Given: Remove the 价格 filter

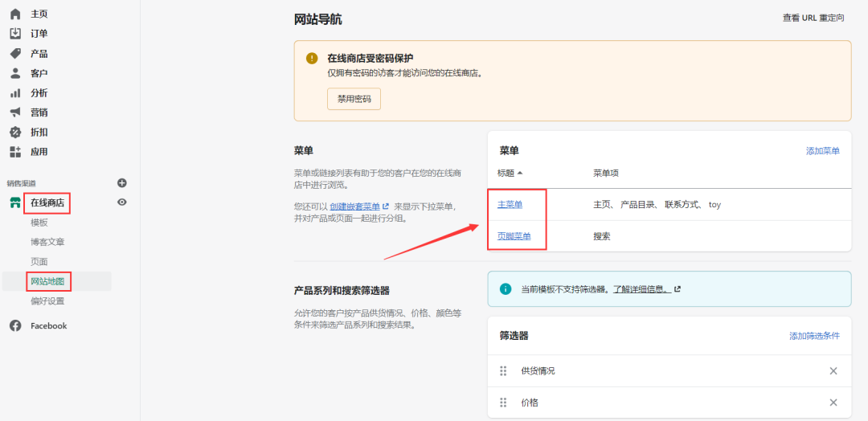Looking at the screenshot, I should (833, 403).
